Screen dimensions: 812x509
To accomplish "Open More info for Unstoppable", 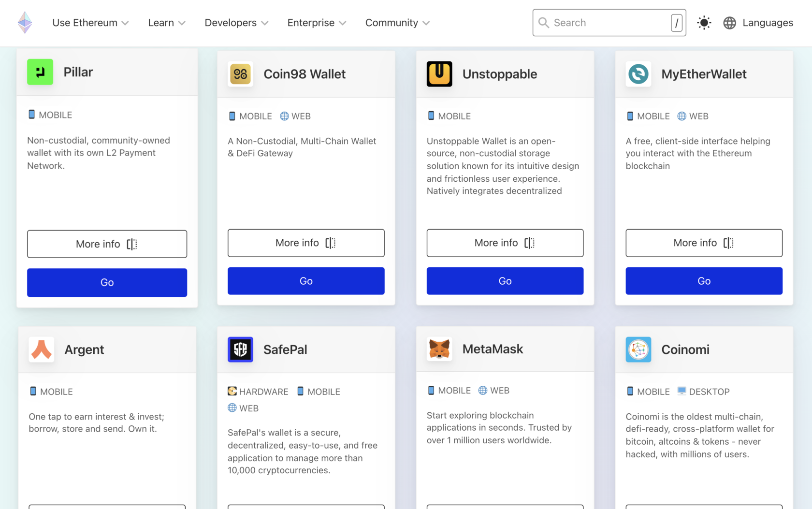I will pos(505,243).
